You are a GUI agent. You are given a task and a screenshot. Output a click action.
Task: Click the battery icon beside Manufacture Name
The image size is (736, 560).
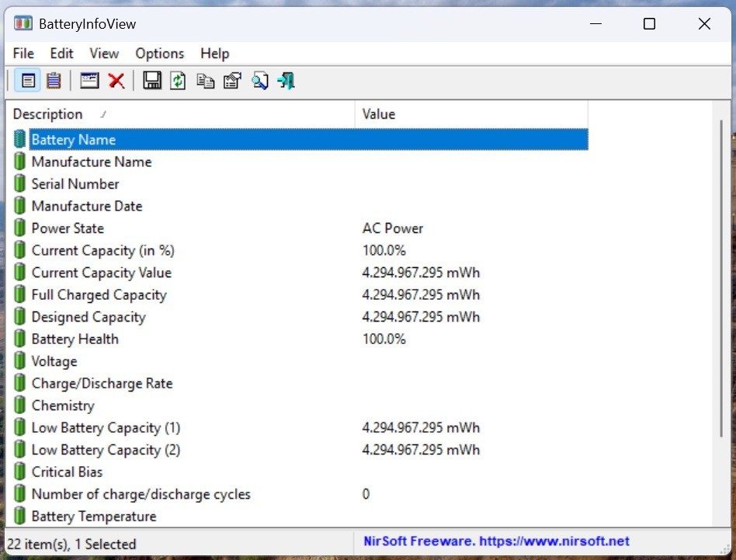tap(19, 162)
